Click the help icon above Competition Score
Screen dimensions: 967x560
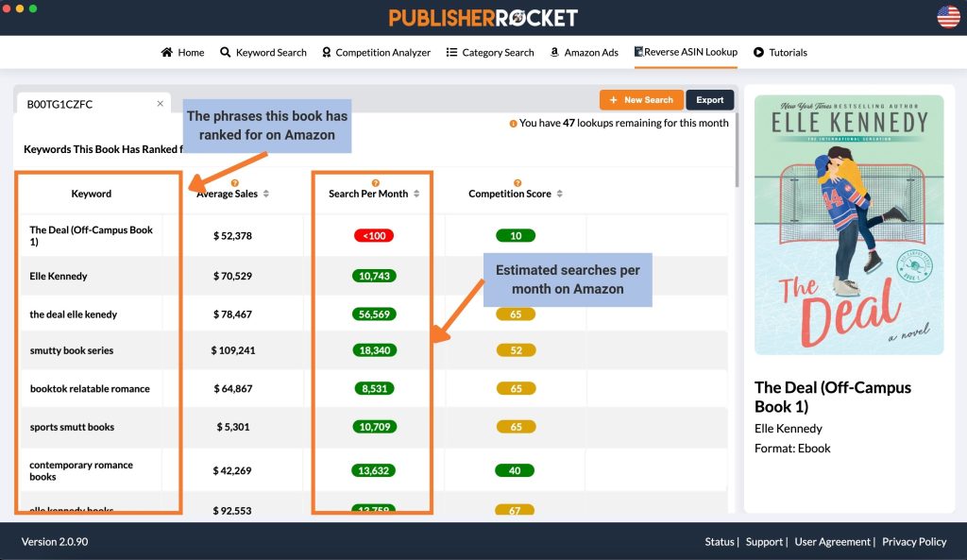517,183
